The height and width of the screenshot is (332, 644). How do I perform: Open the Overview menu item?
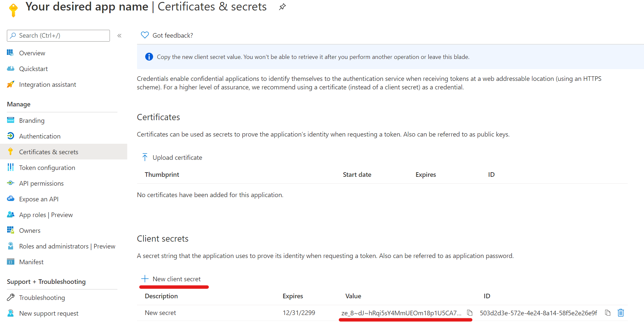(32, 53)
